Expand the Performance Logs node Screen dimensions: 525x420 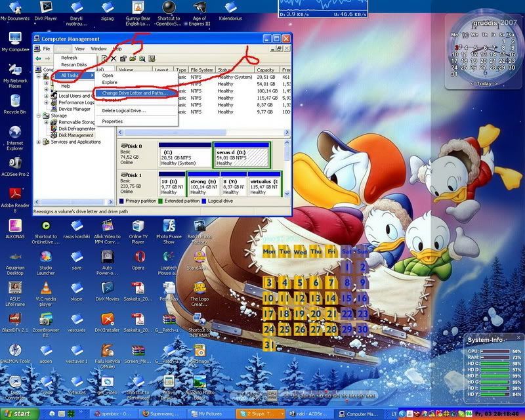click(46, 102)
